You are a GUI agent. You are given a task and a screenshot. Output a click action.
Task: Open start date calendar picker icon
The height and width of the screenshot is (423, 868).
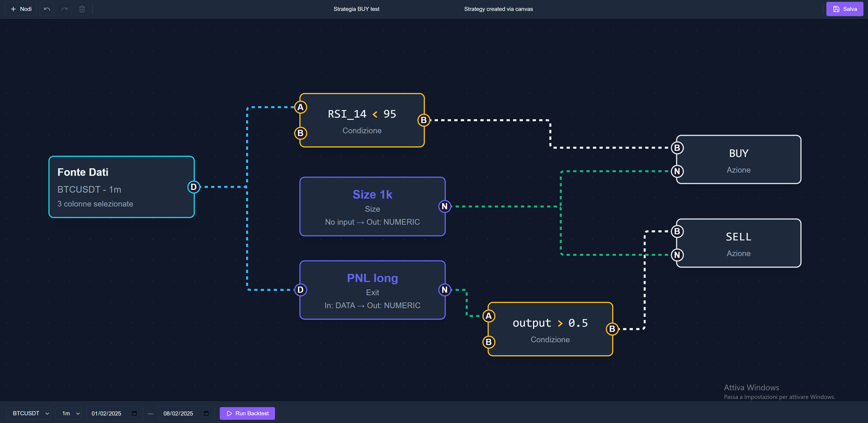tap(134, 413)
